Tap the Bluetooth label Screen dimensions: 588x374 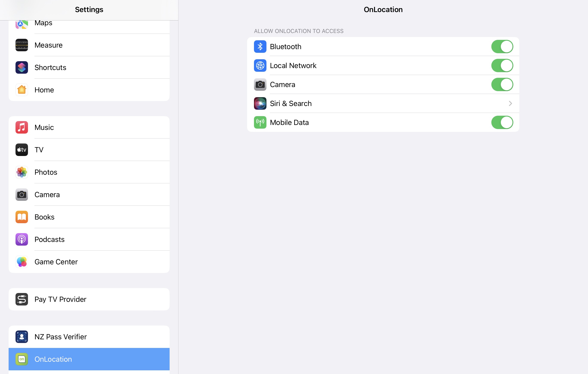pyautogui.click(x=285, y=47)
